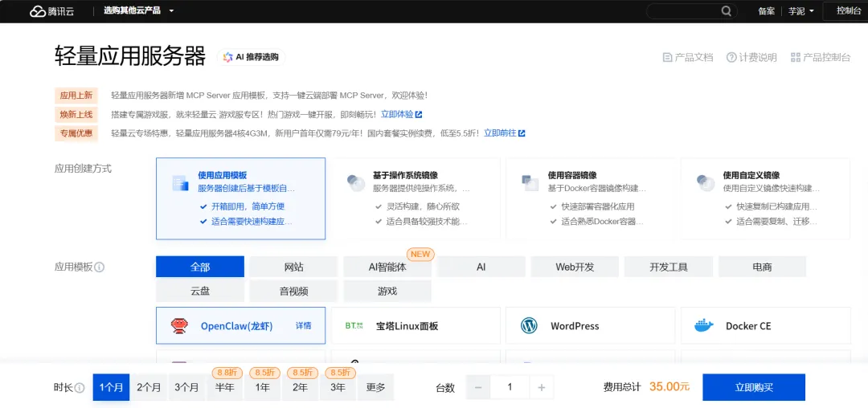Open the 立即前往 link

pyautogui.click(x=500, y=133)
